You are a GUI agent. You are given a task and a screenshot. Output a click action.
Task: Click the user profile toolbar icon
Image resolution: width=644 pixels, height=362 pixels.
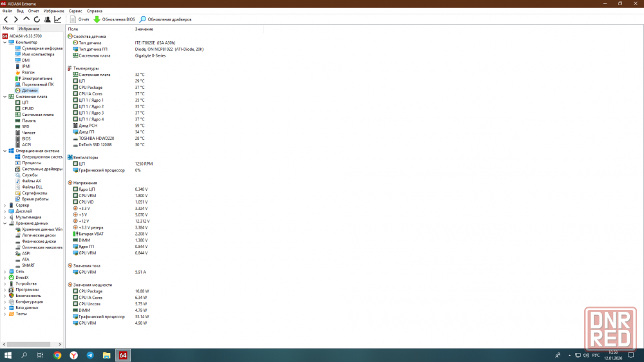coord(47,19)
